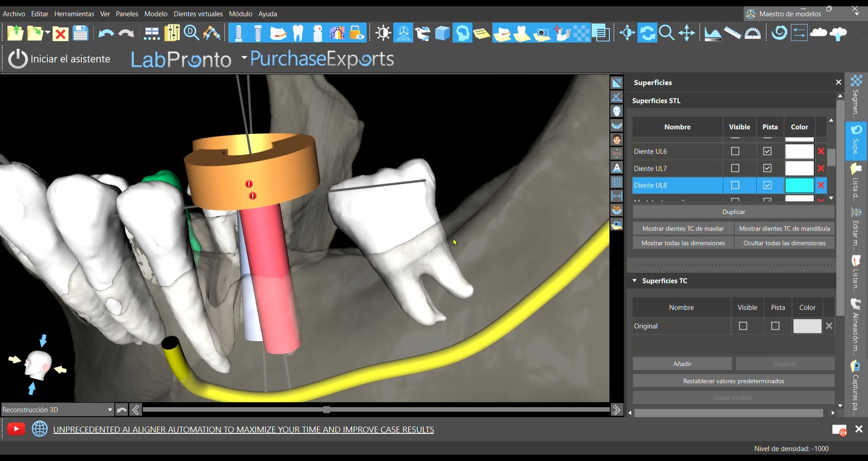Click the STL table scroll up arrow
The image size is (868, 461).
click(831, 120)
